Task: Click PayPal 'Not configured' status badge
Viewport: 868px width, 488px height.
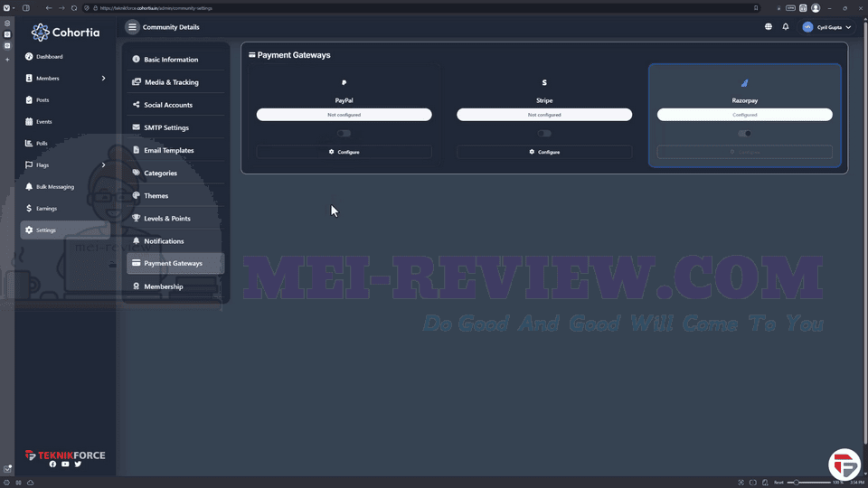Action: [x=344, y=115]
